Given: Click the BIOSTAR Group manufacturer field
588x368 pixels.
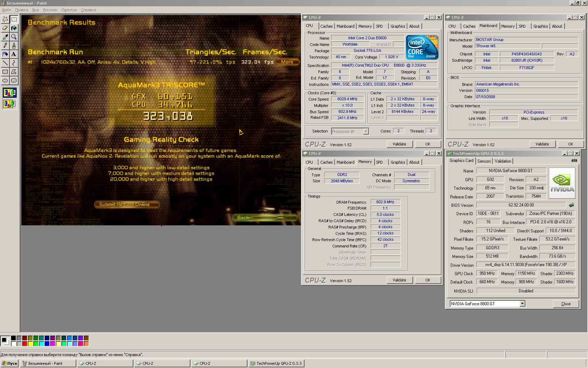Looking at the screenshot, I should 526,40.
